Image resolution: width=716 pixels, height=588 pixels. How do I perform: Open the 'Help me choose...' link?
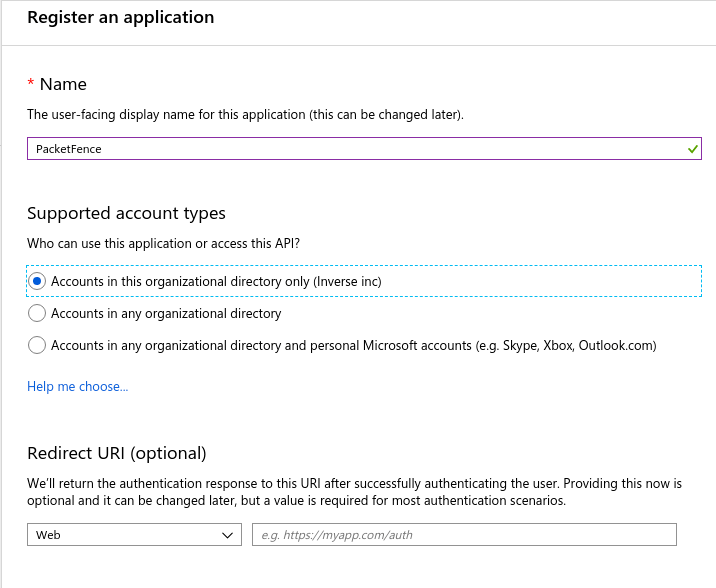(x=77, y=387)
